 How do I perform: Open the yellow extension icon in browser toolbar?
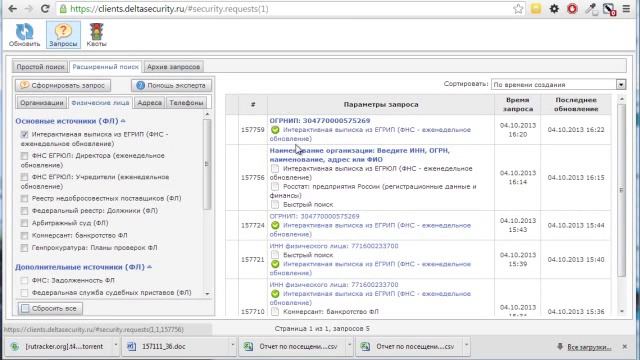pos(536,9)
